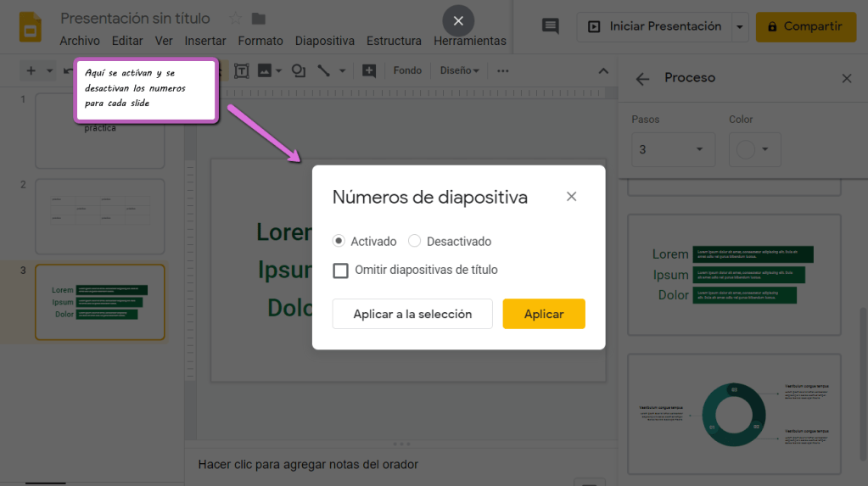Open the Insertar menu

pyautogui.click(x=205, y=41)
